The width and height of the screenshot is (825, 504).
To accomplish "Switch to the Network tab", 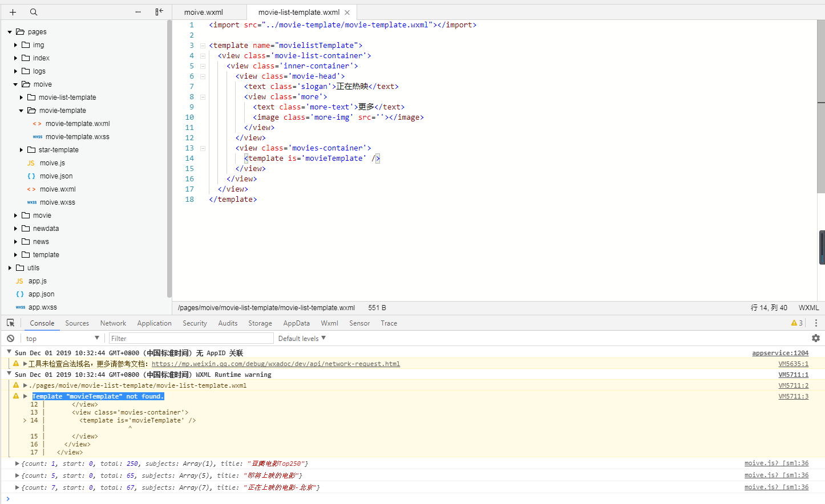I will 113,323.
